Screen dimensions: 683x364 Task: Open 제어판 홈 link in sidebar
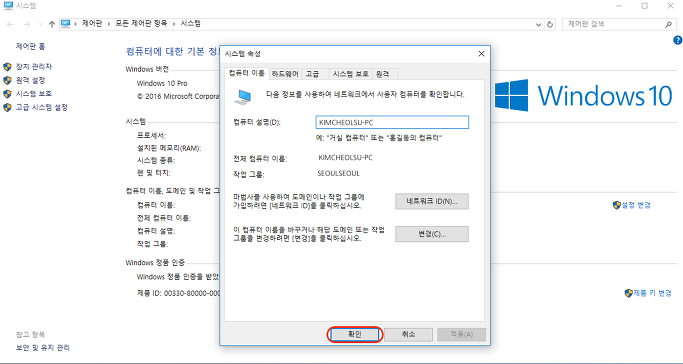pos(30,46)
